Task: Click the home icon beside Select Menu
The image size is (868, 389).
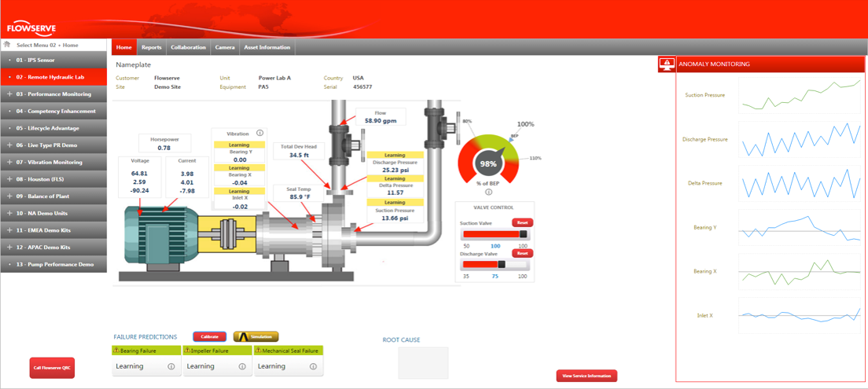Action: (x=7, y=45)
